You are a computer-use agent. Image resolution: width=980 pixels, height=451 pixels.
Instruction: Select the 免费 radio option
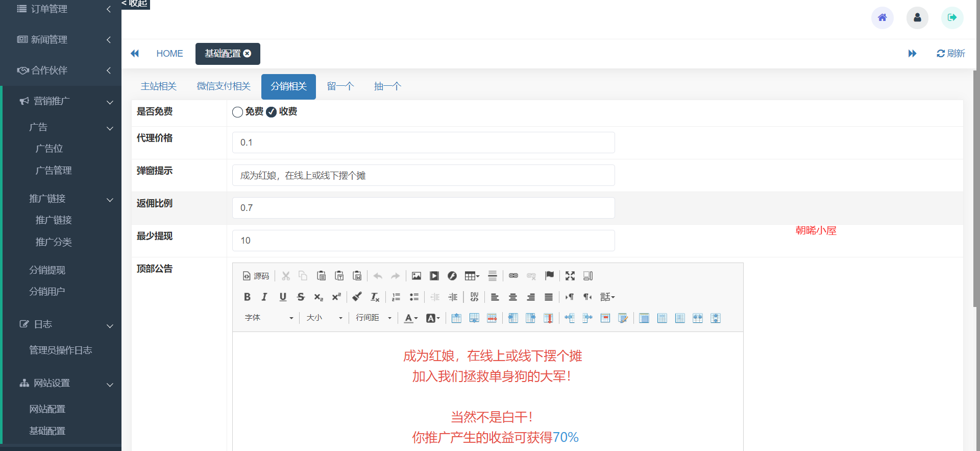pos(238,112)
